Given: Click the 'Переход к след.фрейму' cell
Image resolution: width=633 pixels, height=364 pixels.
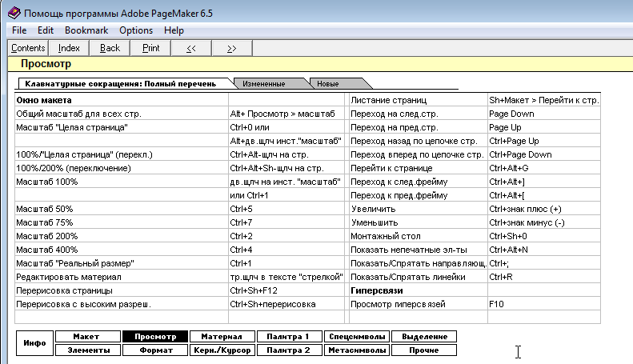Looking at the screenshot, I should pos(419,182).
